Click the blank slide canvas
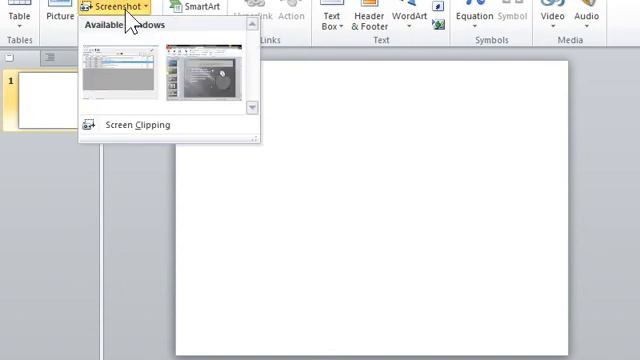This screenshot has height=360, width=640. pos(372,208)
